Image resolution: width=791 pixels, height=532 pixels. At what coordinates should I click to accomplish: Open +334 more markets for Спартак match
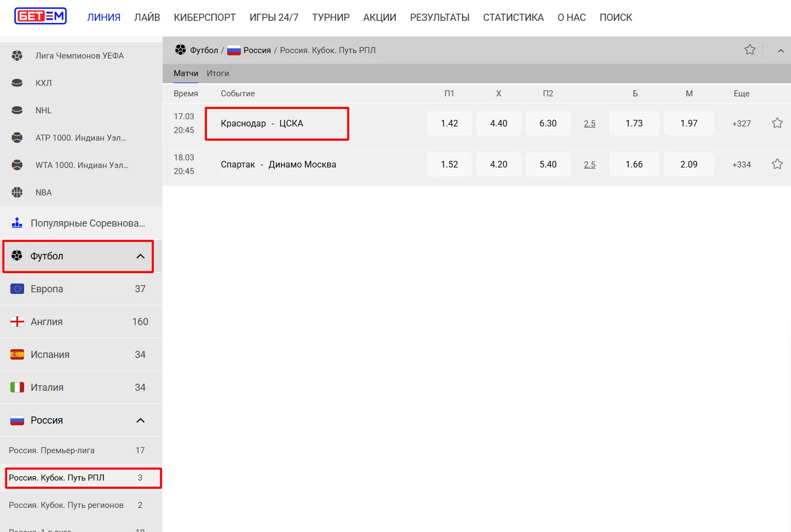pos(741,165)
